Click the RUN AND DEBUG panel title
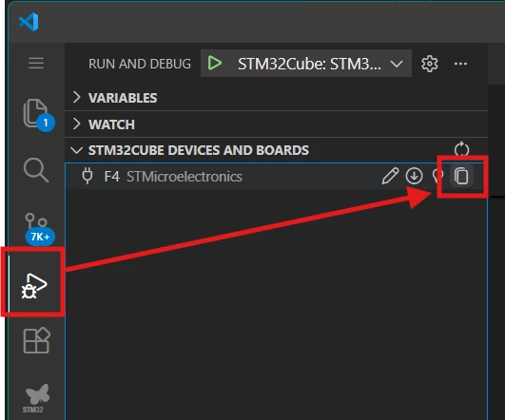The image size is (505, 420). [x=140, y=64]
